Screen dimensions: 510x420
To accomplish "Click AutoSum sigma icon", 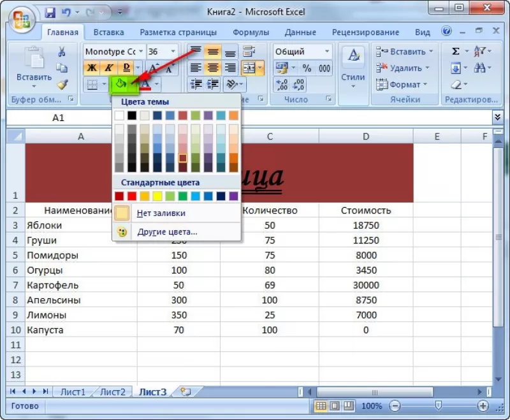I will coord(456,52).
